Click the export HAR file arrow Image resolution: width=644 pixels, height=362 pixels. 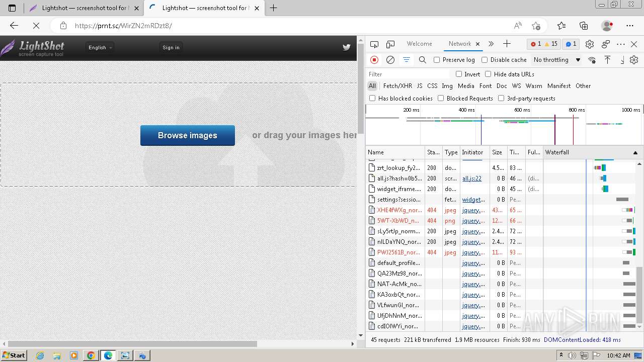point(622,60)
